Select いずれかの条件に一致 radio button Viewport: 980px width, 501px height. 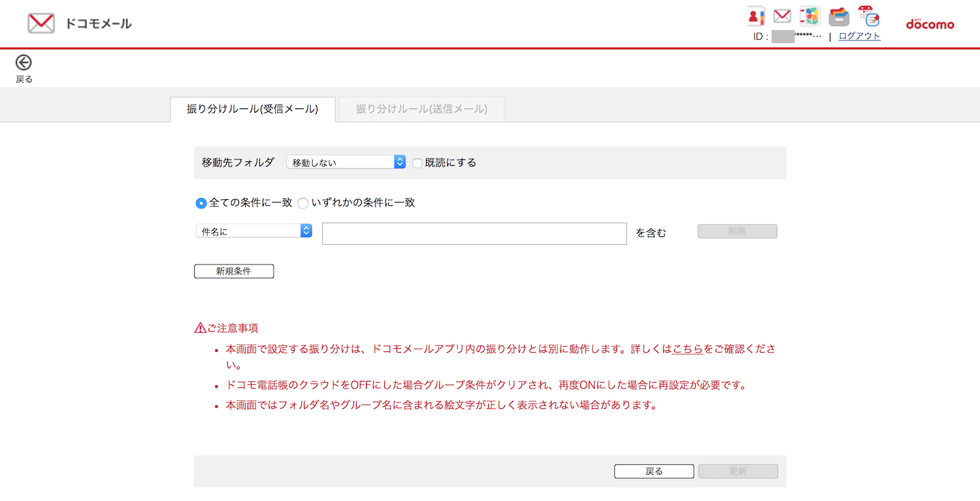click(x=302, y=203)
